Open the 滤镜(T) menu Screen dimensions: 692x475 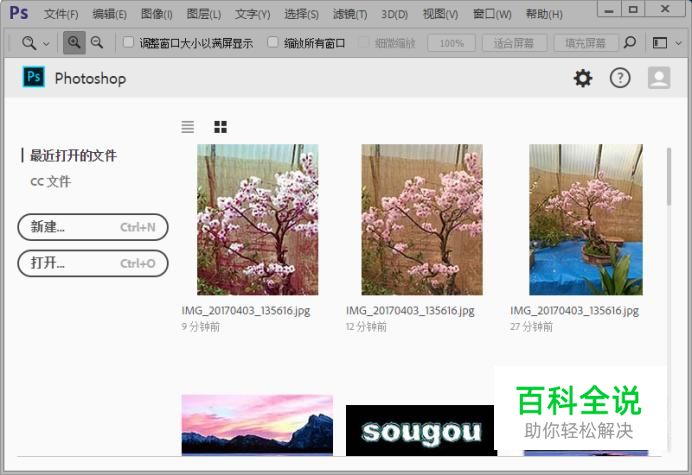click(x=350, y=14)
